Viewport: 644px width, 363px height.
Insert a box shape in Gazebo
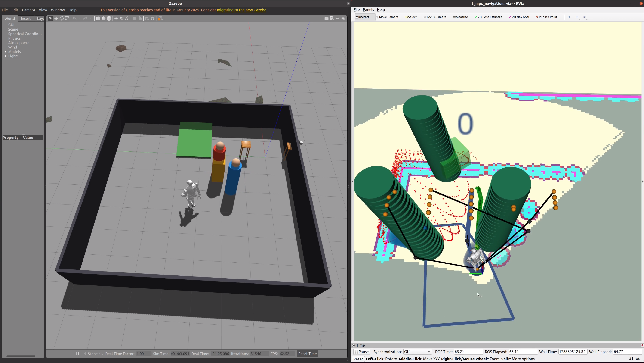(x=98, y=19)
